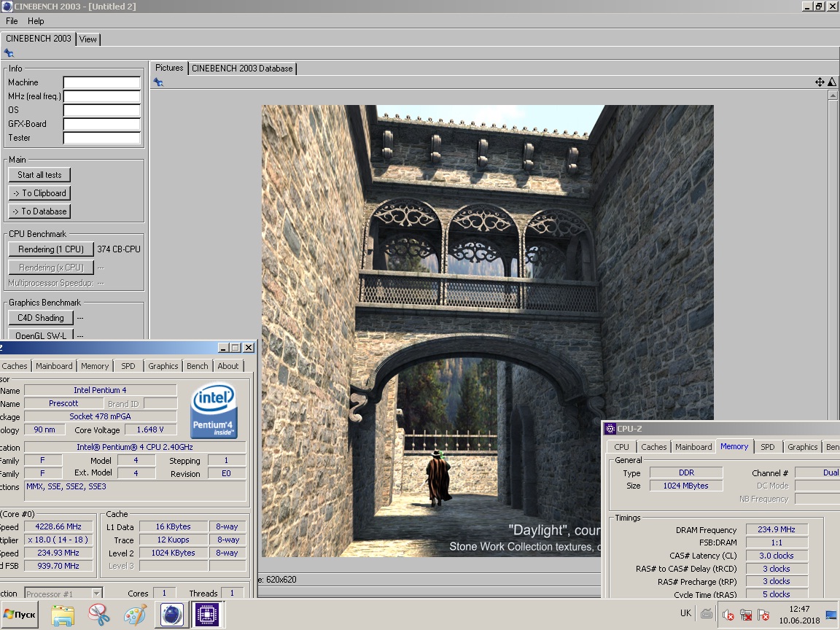Open the Пуск start button
The height and width of the screenshot is (630, 840).
(20, 615)
